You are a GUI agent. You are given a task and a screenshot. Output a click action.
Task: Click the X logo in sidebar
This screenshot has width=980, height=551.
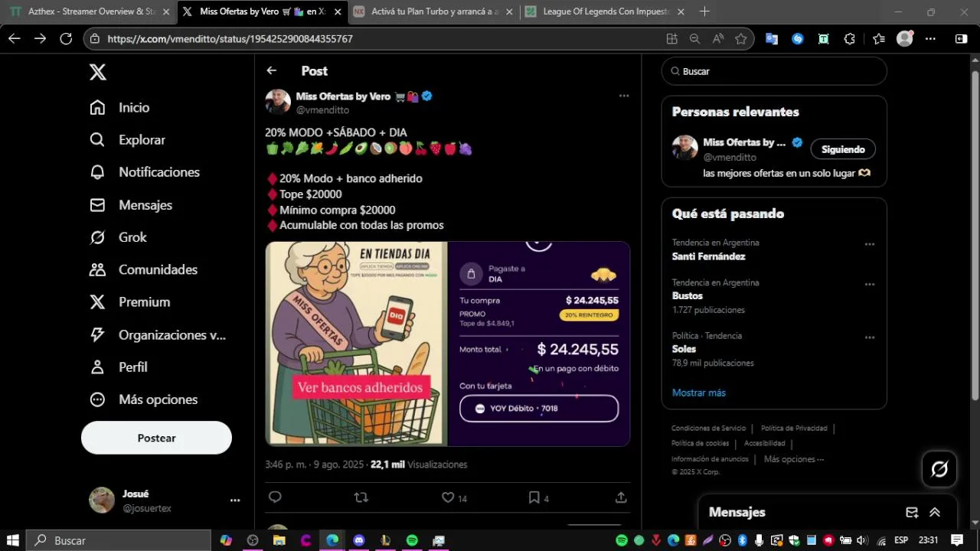click(x=98, y=72)
